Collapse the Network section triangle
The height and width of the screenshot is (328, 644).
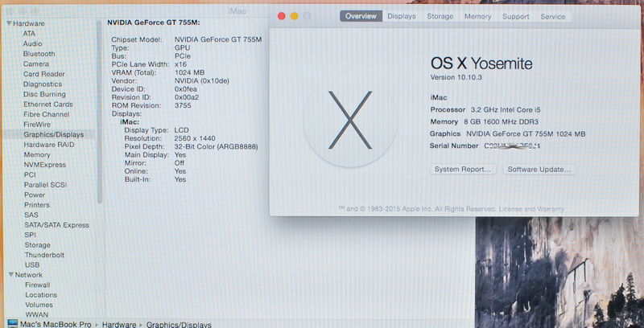click(x=11, y=275)
